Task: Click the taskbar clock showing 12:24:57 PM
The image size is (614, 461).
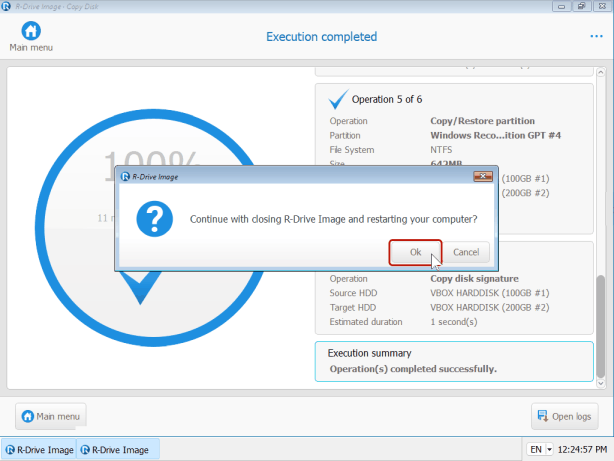Action: 582,450
